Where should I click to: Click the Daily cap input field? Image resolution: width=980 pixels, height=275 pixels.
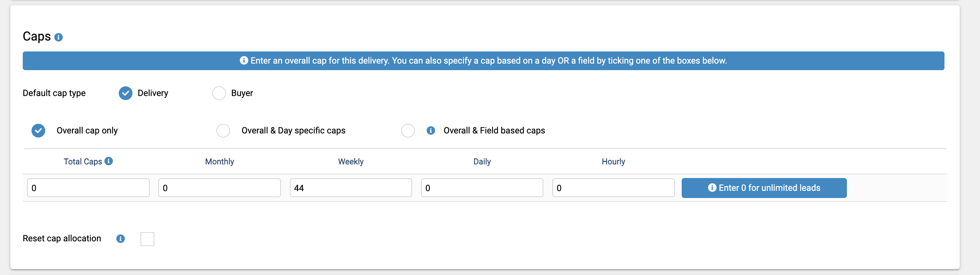(482, 188)
